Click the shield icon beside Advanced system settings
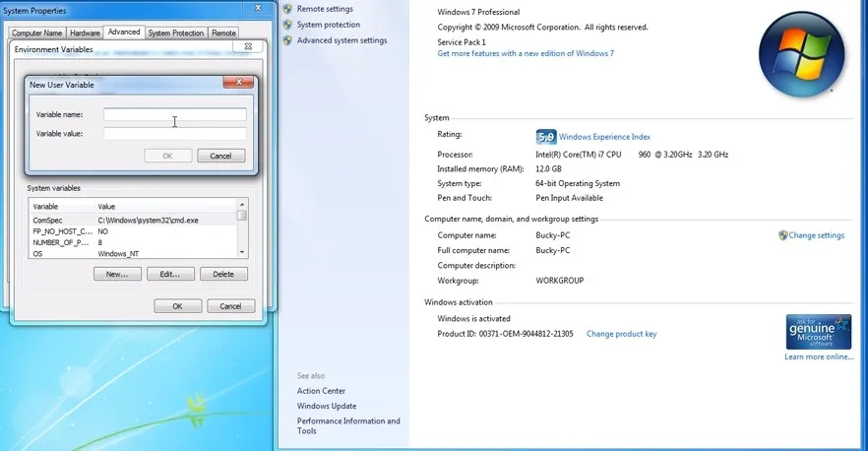The height and width of the screenshot is (451, 868). click(287, 40)
